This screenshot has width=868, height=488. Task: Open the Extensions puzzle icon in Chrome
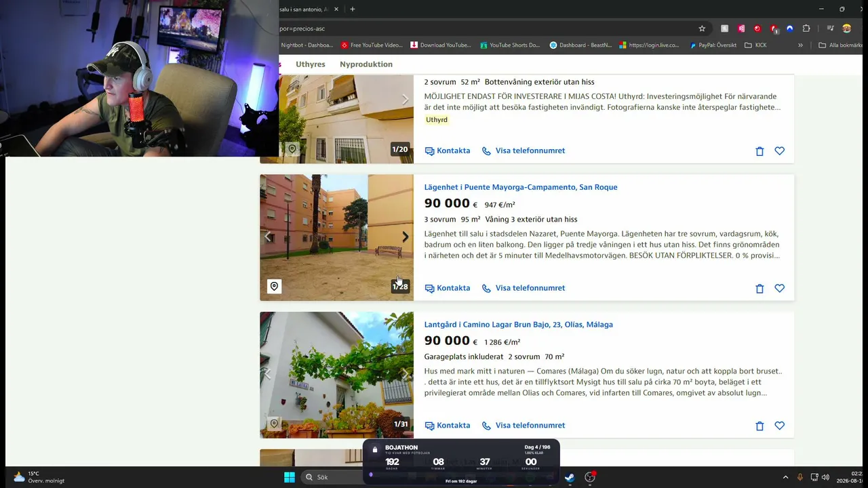806,28
